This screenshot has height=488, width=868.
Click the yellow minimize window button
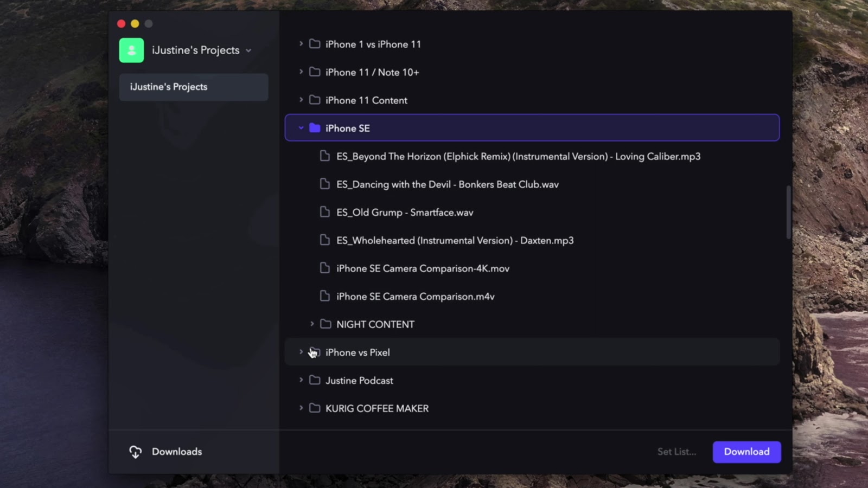tap(135, 23)
